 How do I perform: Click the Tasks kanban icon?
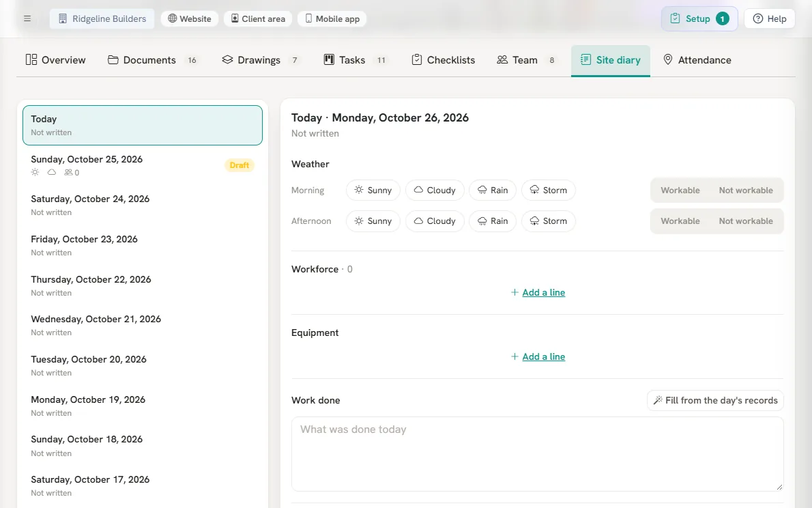click(329, 59)
